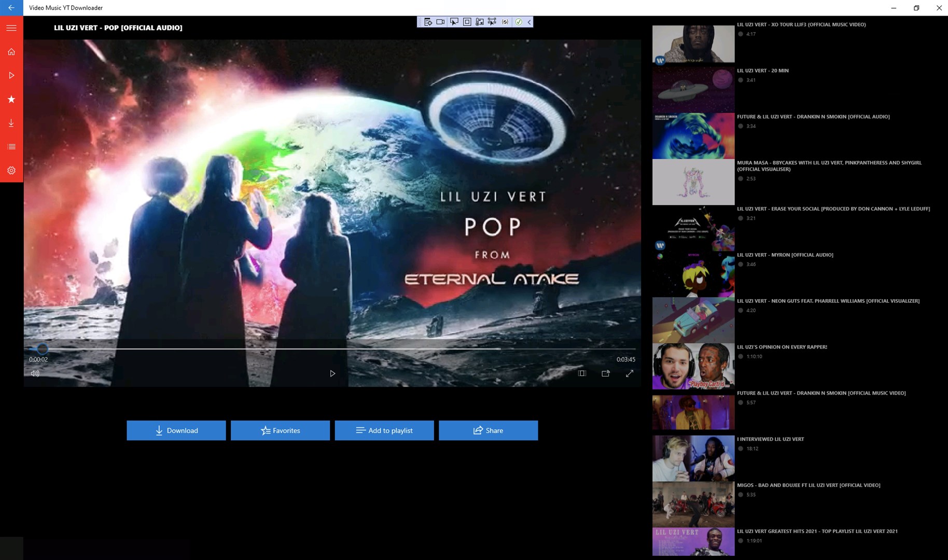Open the Erase Your Social thumbnail
Image resolution: width=948 pixels, height=560 pixels.
tap(693, 228)
